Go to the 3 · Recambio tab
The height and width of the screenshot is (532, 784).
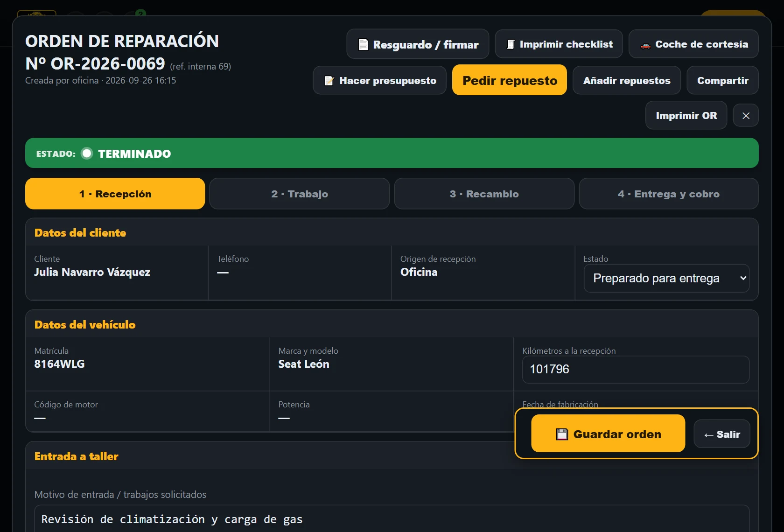(484, 194)
